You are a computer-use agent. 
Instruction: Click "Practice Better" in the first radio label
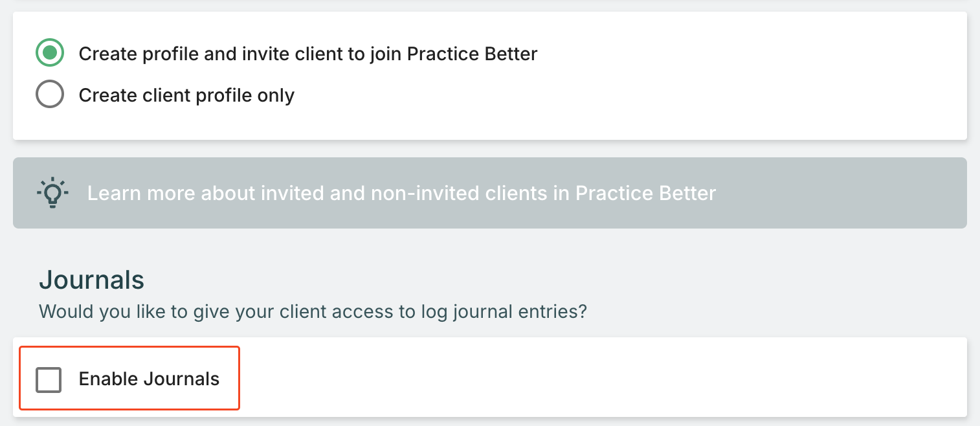[x=472, y=54]
